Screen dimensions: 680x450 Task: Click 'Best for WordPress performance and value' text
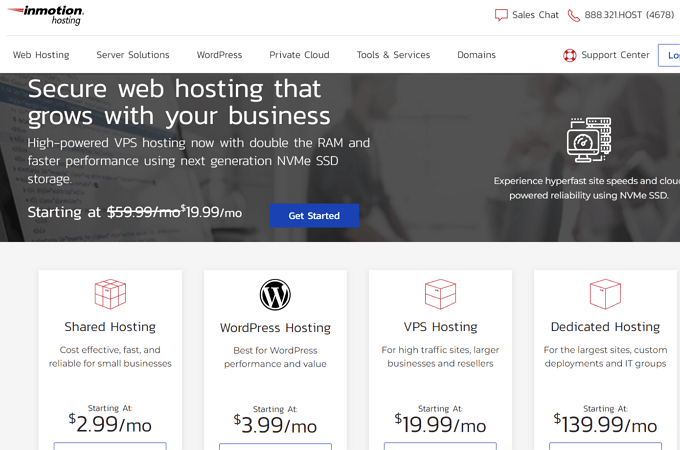[275, 357]
